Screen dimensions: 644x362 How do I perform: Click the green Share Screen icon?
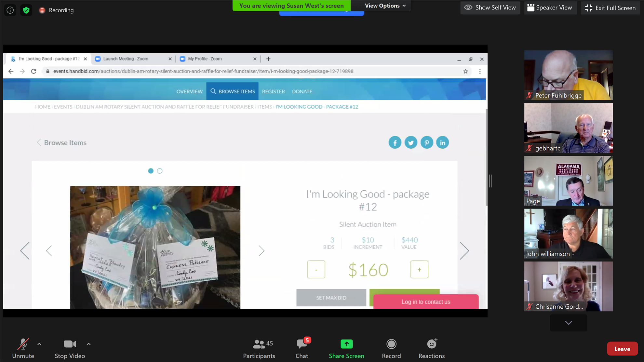pos(346,344)
